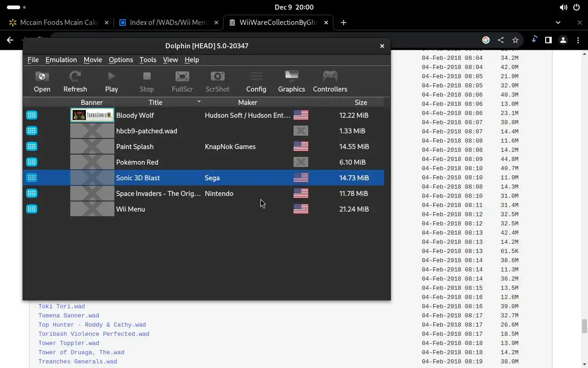This screenshot has width=588, height=368.
Task: Click the platform icon in the hbcb9-patched.wad row
Action: (32, 131)
